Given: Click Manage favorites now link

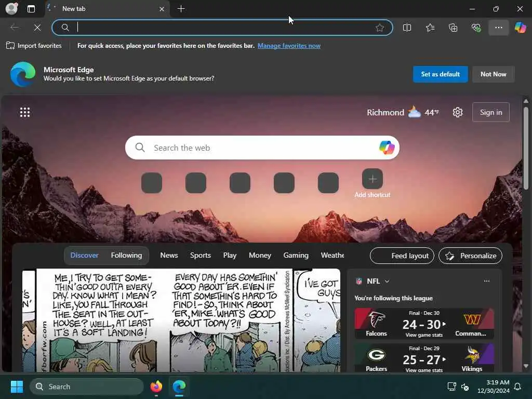Looking at the screenshot, I should point(289,46).
